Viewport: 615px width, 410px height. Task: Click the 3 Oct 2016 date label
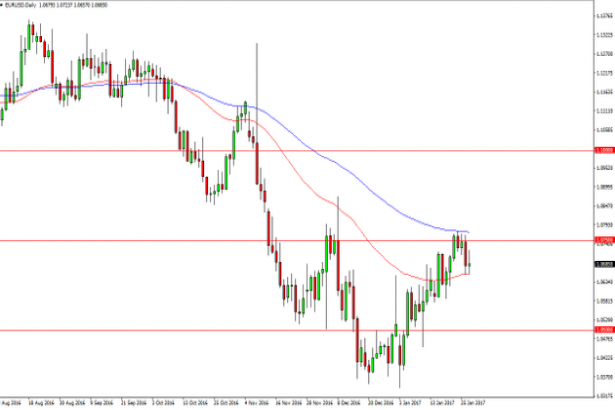(163, 403)
